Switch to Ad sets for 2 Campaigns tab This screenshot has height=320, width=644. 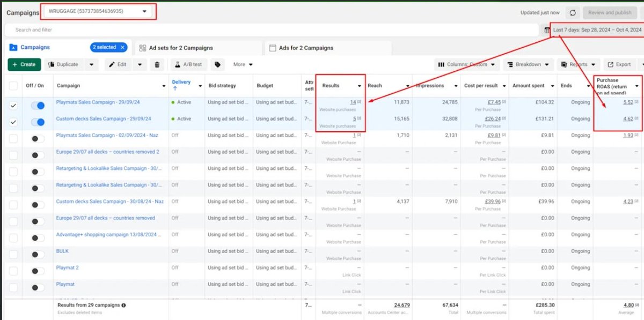[197, 48]
